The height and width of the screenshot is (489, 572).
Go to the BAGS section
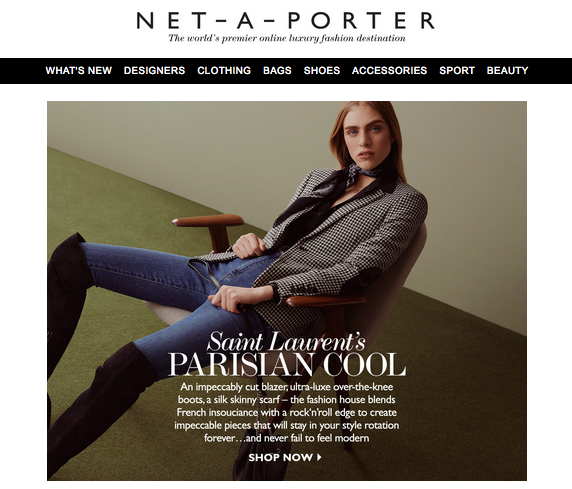coord(277,70)
